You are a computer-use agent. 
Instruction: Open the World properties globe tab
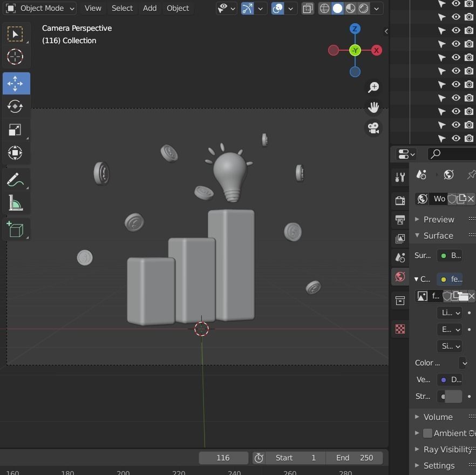(x=400, y=277)
